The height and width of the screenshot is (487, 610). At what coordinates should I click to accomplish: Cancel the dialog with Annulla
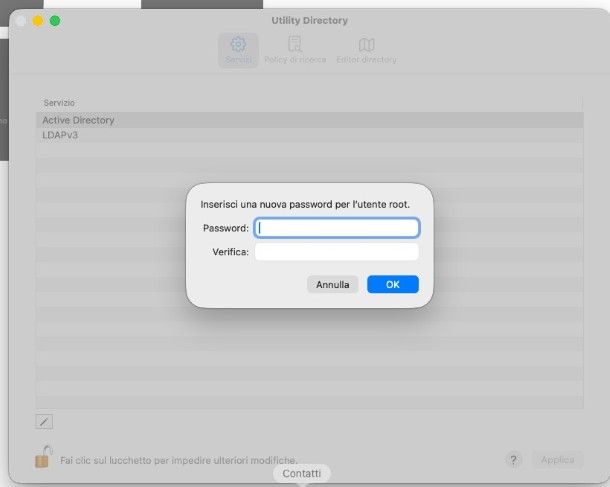click(332, 284)
